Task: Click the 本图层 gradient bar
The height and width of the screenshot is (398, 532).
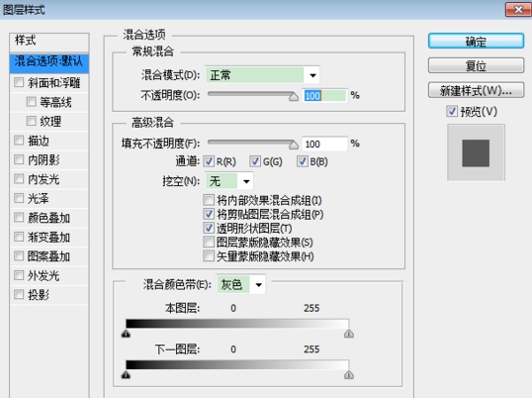Action: (x=237, y=324)
